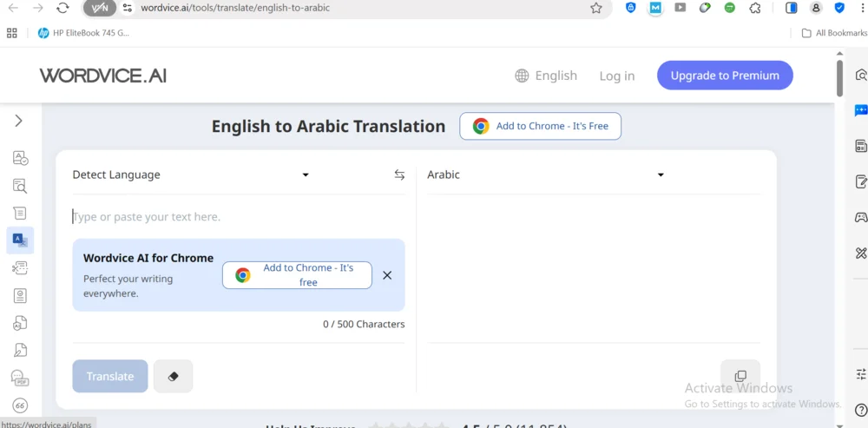
Task: Click the top Add to Chrome - It's Free button
Action: 540,126
